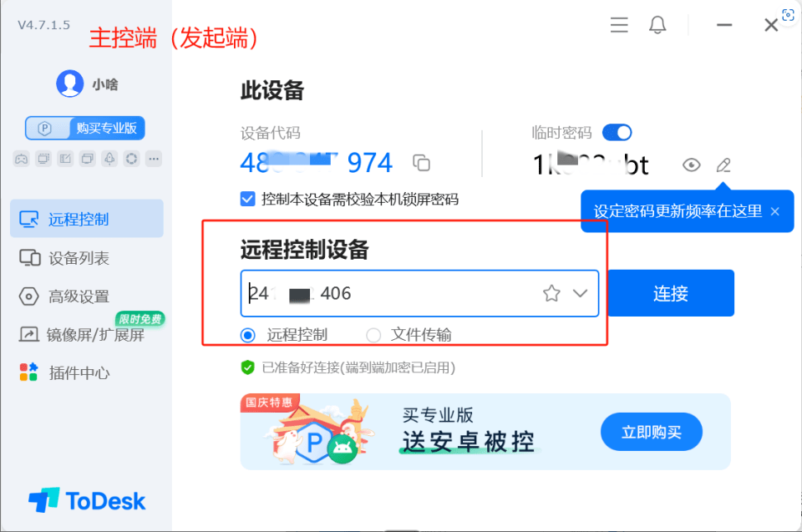
Task: Minimize the ToDesk window
Action: tap(724, 24)
